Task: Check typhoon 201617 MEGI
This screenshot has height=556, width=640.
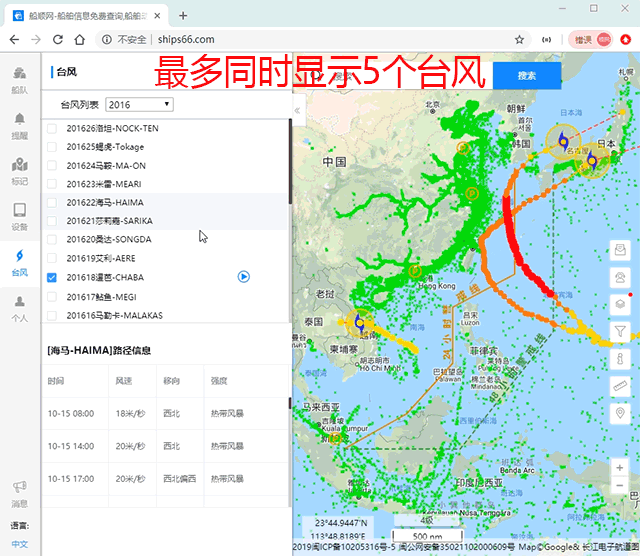Action: (52, 297)
